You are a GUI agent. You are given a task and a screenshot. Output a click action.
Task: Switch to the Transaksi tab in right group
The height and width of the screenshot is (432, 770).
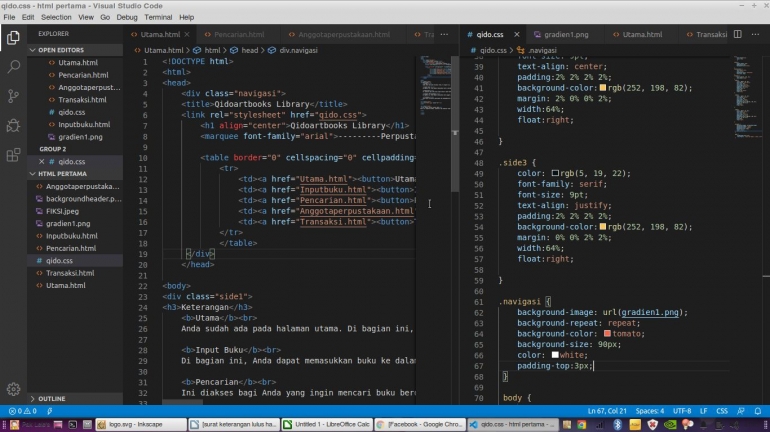point(707,34)
